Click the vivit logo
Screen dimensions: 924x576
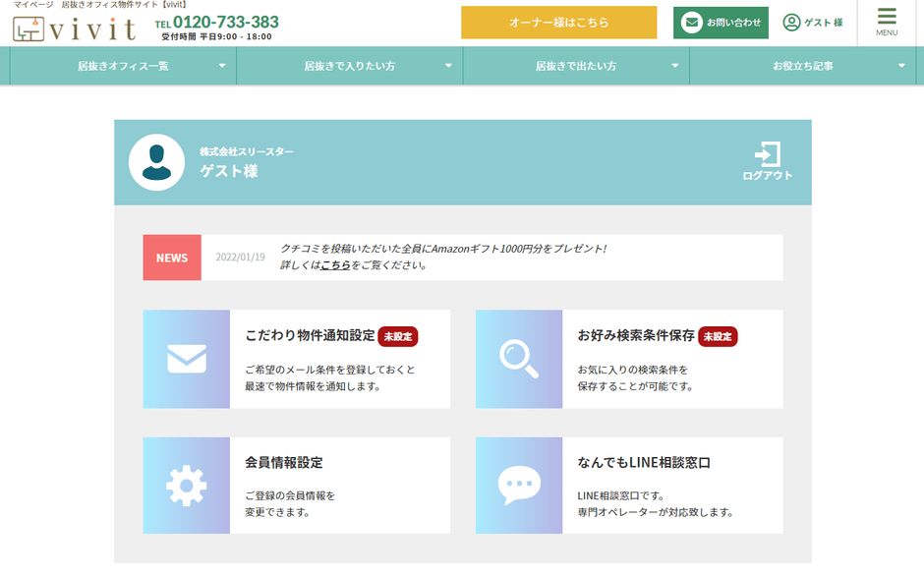pyautogui.click(x=75, y=29)
